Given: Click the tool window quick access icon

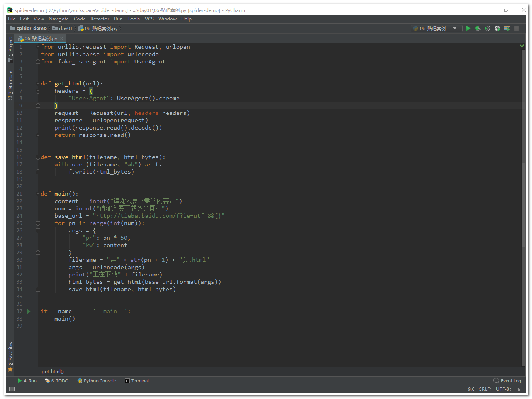Looking at the screenshot, I should point(12,389).
